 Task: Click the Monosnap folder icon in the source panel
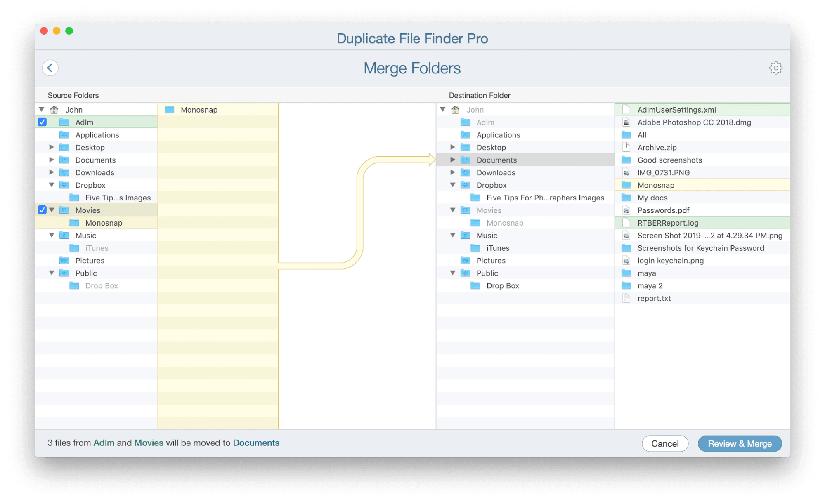pyautogui.click(x=170, y=110)
